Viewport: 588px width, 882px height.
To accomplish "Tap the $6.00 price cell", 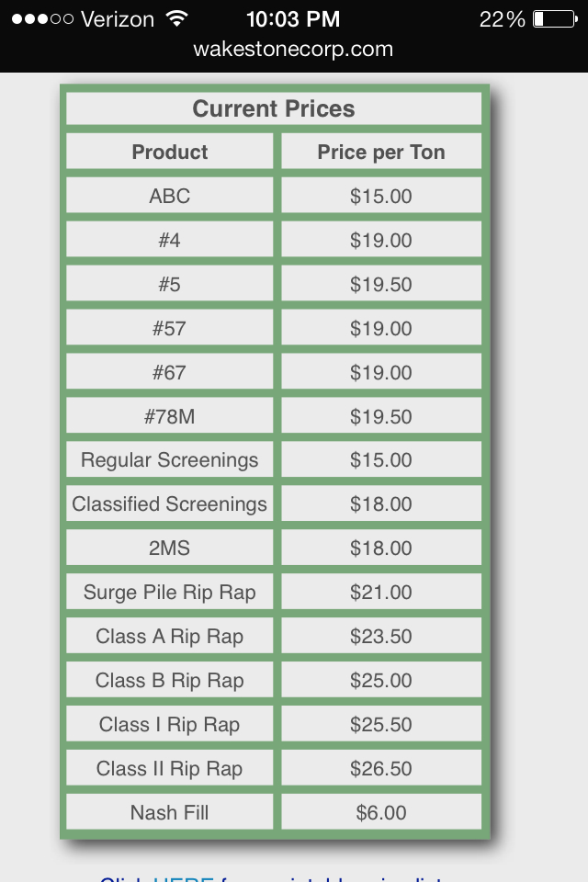I will (x=381, y=813).
